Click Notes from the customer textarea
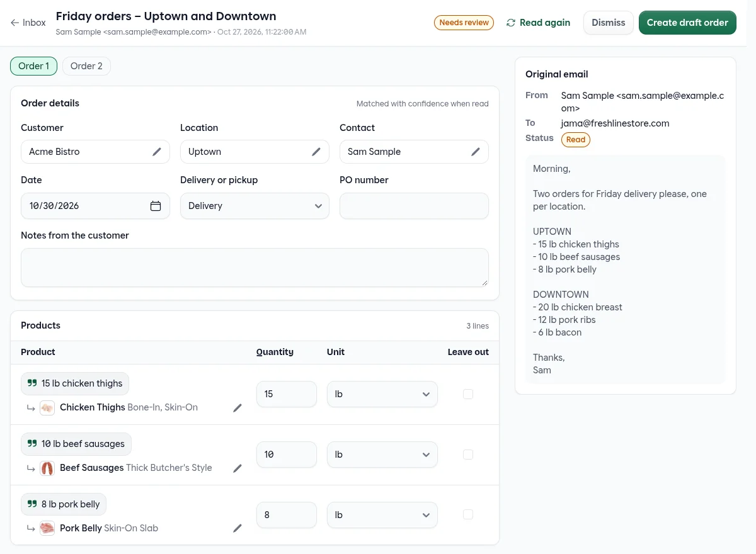The width and height of the screenshot is (756, 554). point(255,268)
